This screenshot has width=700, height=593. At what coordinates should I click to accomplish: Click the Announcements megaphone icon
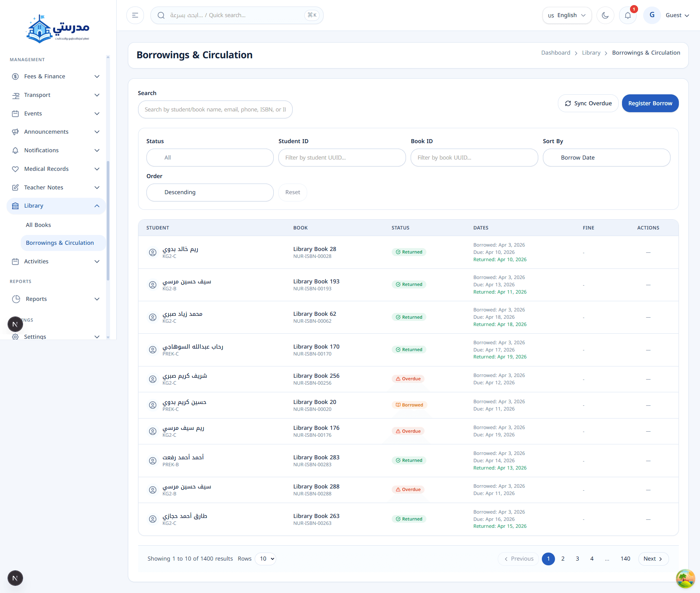15,132
